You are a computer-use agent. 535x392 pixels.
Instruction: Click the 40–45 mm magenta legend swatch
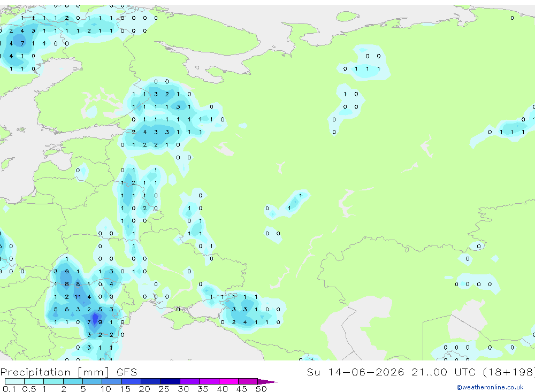[228, 381]
